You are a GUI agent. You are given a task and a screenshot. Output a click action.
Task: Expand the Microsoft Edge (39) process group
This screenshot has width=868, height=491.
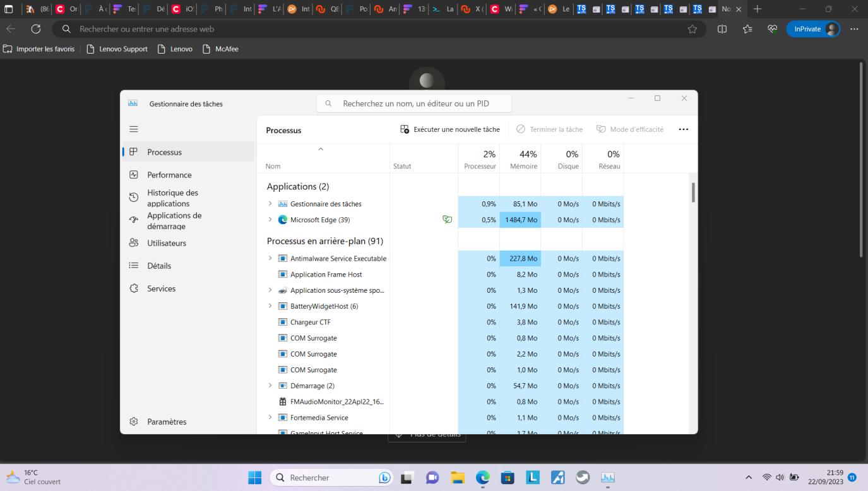[270, 220]
